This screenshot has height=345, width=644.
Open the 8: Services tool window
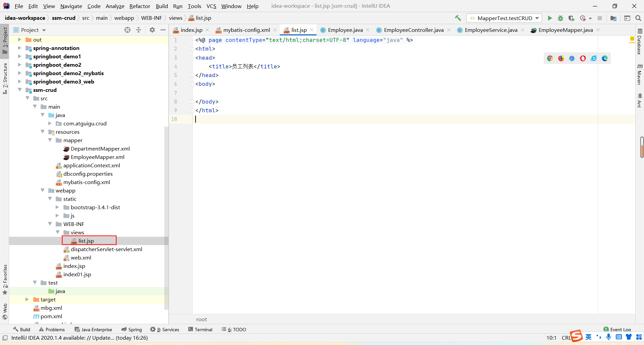tap(165, 329)
